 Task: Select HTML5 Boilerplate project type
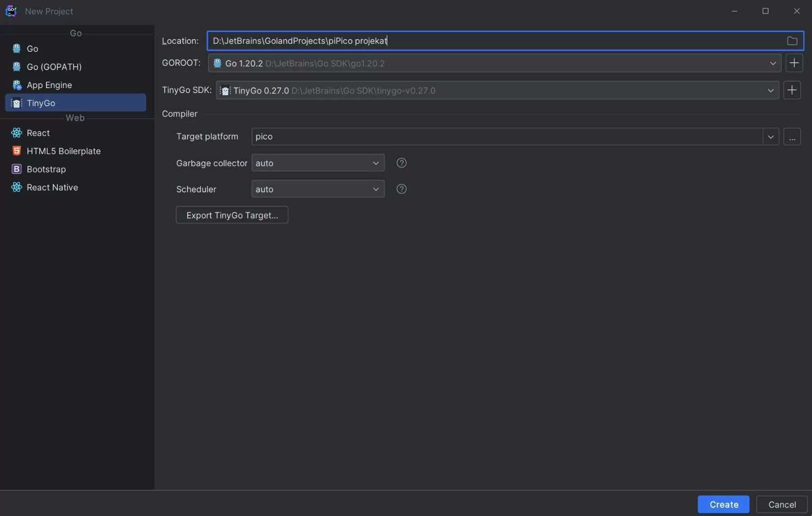coord(76,151)
